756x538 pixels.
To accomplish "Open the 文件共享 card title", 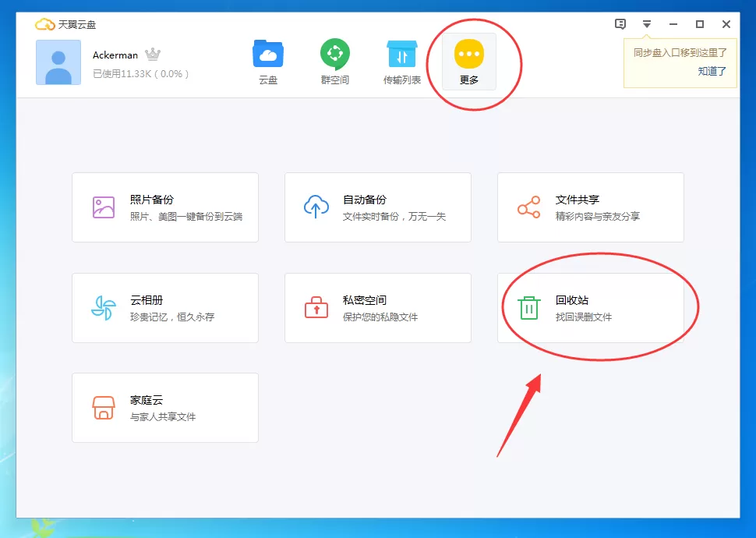I will tap(577, 200).
